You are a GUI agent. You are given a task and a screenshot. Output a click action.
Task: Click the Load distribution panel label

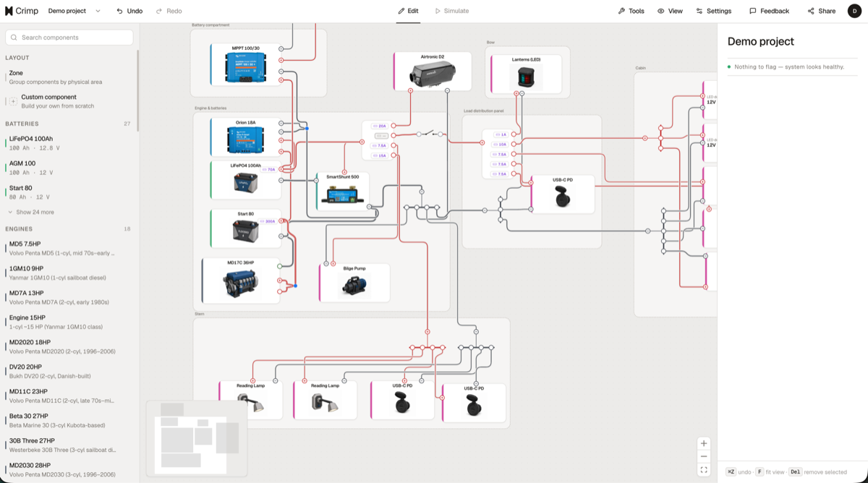pyautogui.click(x=484, y=111)
